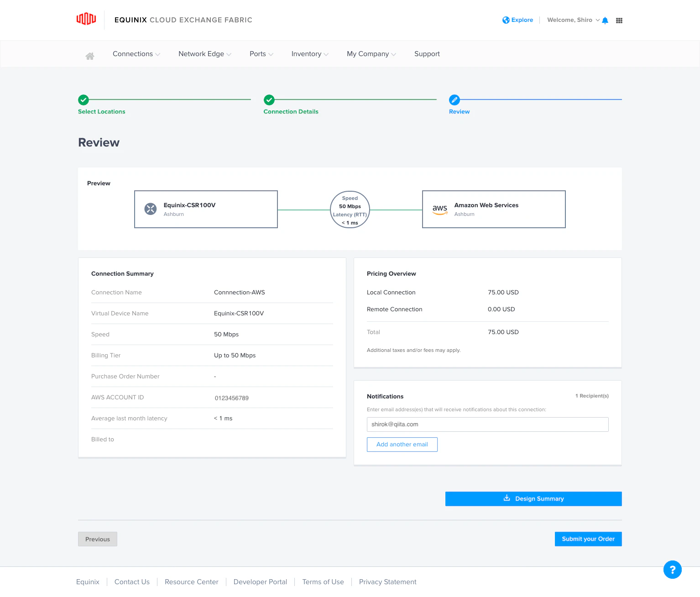Open the notifications bell icon
The height and width of the screenshot is (597, 700).
605,20
